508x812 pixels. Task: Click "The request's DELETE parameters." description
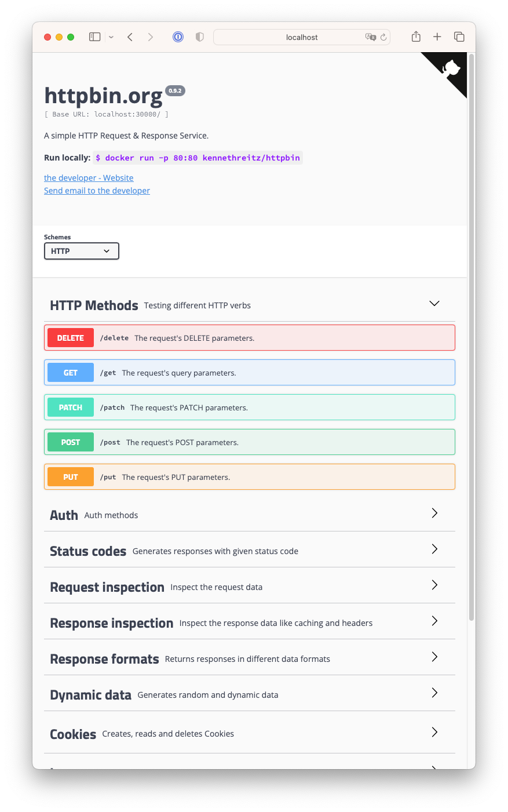(195, 338)
